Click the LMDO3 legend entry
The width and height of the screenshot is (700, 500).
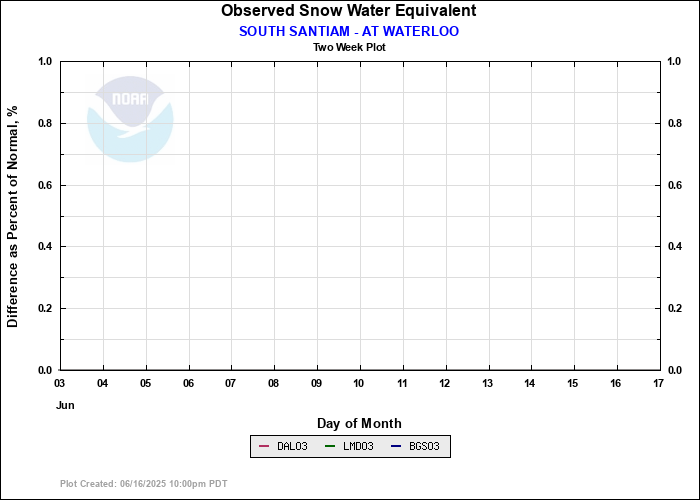point(350,446)
